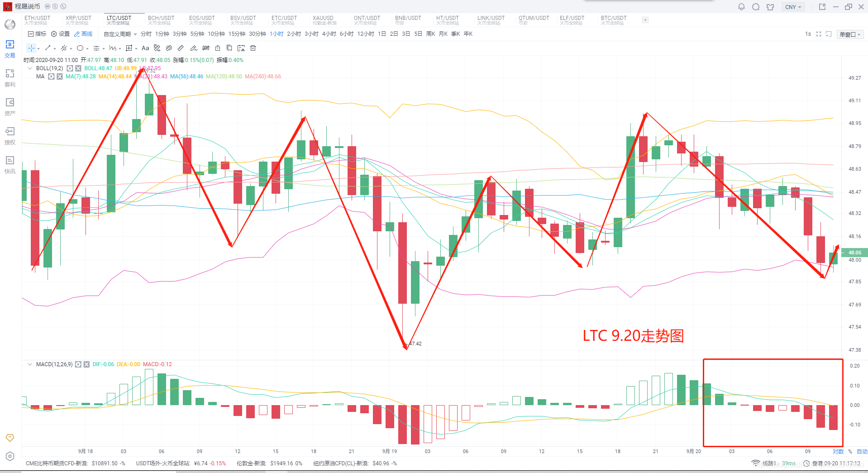This screenshot has width=868, height=473.
Task: Open the skin theme shirt icon
Action: [x=770, y=7]
